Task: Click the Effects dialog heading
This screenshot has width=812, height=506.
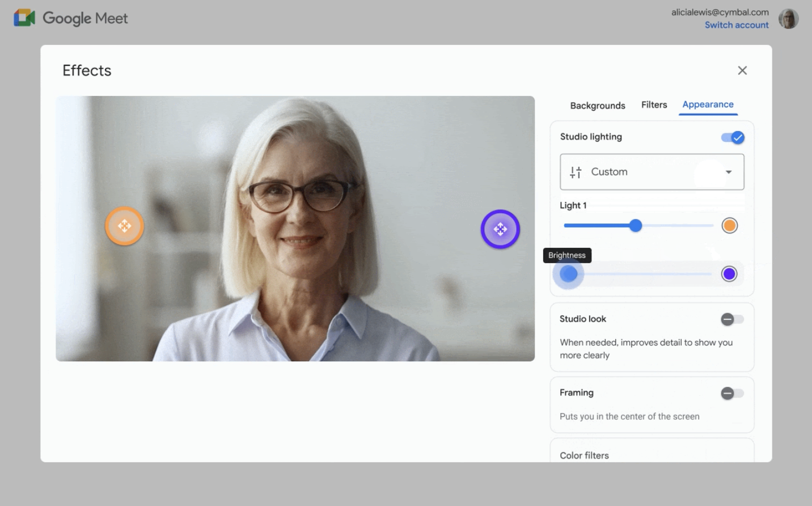Action: coord(87,70)
